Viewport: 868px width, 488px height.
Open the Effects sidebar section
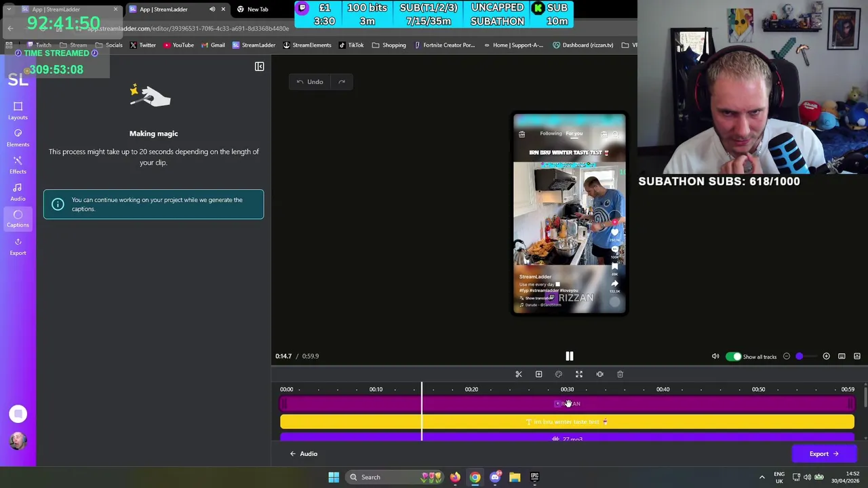coord(18,165)
